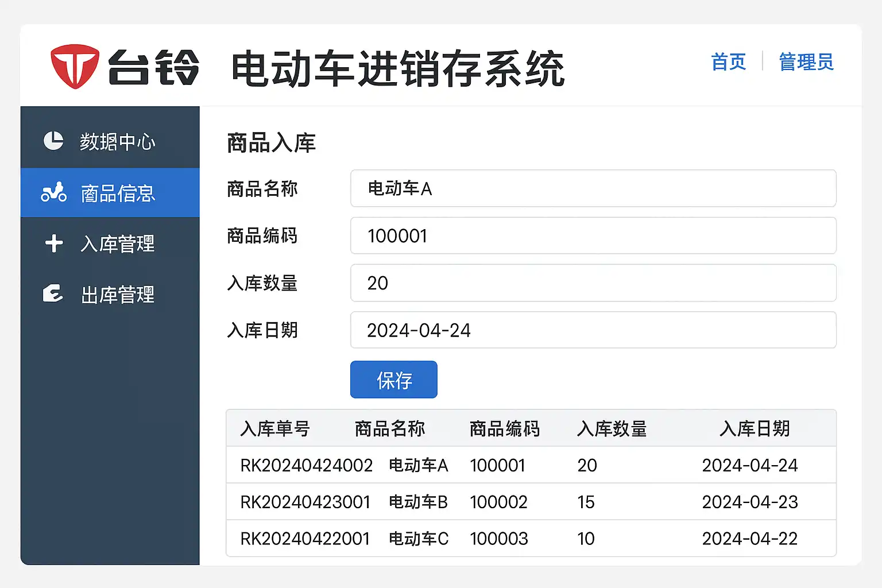
Task: Select order number RK20240423001
Action: click(x=305, y=502)
